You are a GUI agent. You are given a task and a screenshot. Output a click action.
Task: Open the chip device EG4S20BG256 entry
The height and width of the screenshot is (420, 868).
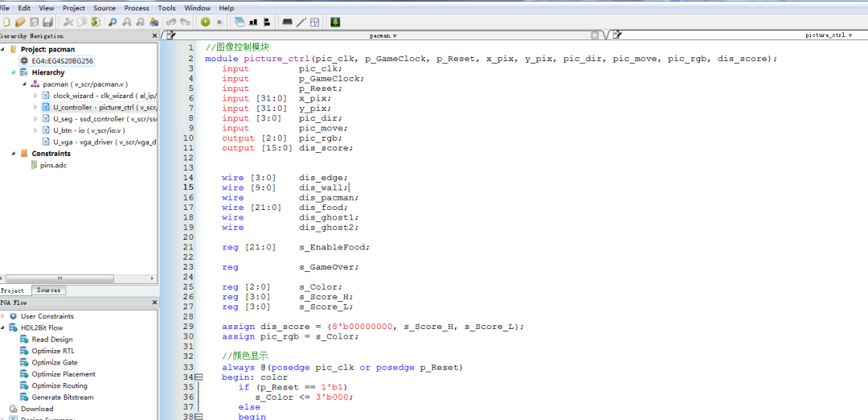point(62,61)
